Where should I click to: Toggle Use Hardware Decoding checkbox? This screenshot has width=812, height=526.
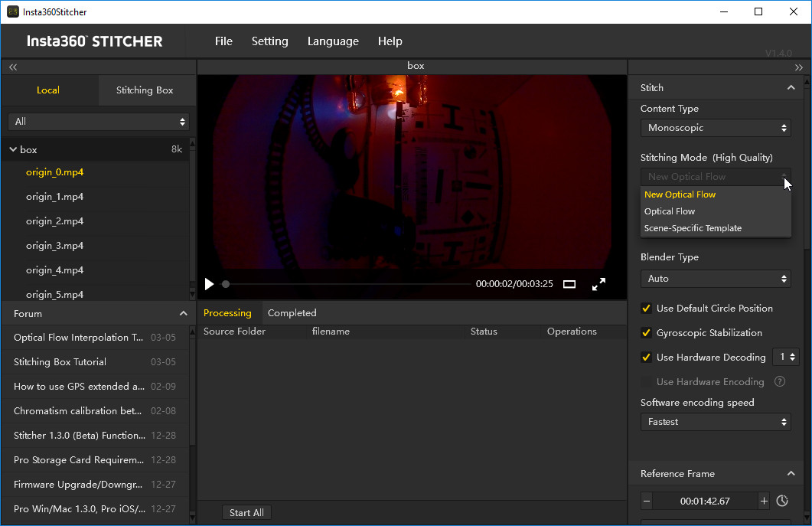coord(647,358)
